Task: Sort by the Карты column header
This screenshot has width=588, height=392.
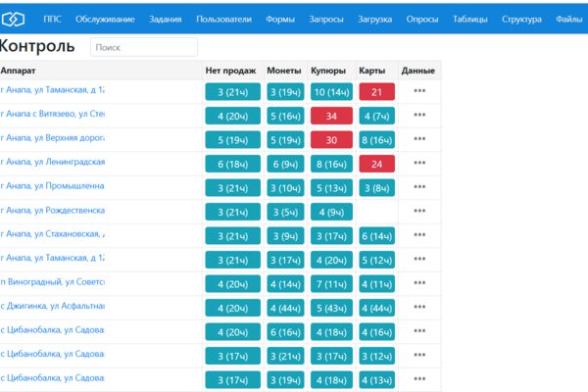Action: coord(372,71)
